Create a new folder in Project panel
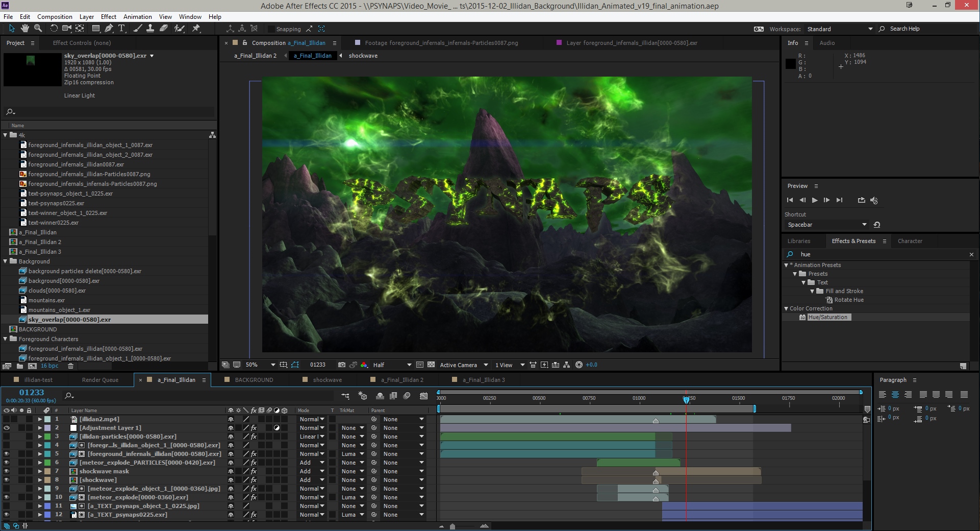 [x=20, y=366]
